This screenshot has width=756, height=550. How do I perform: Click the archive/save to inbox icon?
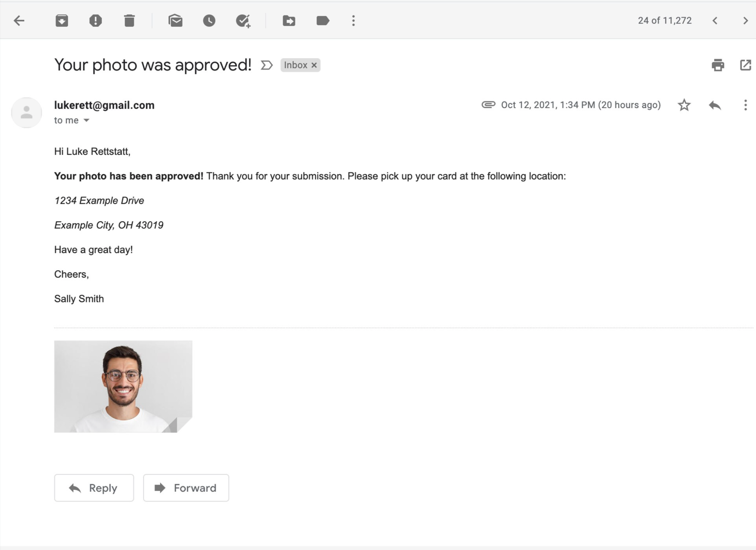[x=62, y=21]
